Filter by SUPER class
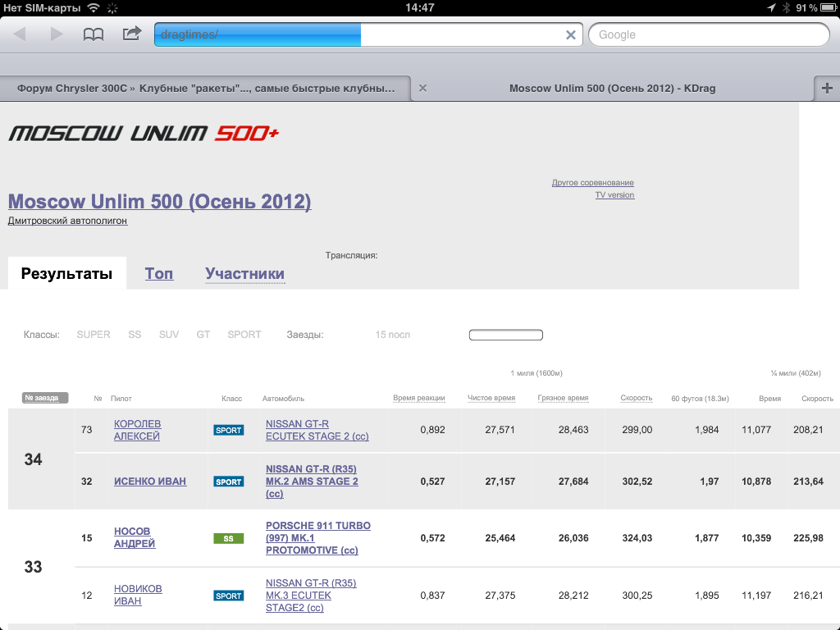The width and height of the screenshot is (840, 630). click(x=94, y=335)
